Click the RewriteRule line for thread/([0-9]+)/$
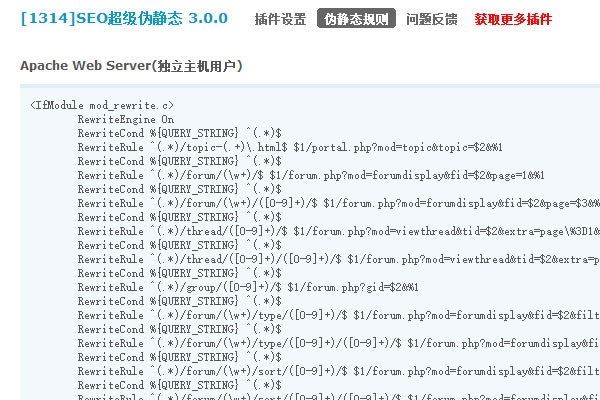The height and width of the screenshot is (400, 600). 339,231
